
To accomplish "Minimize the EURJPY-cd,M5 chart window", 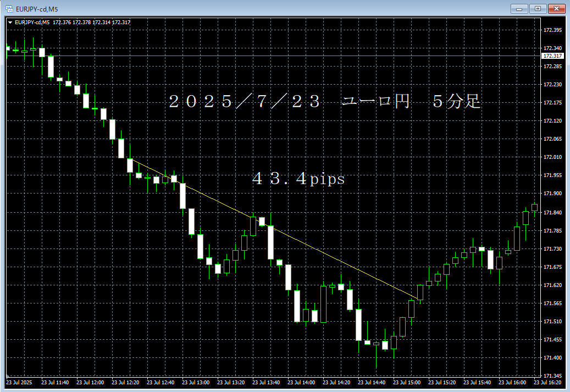I will point(519,9).
